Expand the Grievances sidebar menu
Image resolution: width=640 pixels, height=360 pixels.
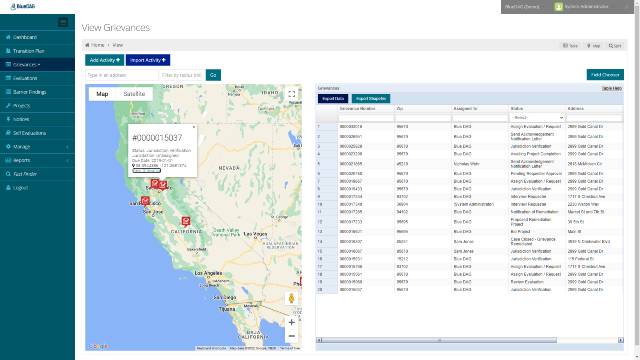(37, 64)
